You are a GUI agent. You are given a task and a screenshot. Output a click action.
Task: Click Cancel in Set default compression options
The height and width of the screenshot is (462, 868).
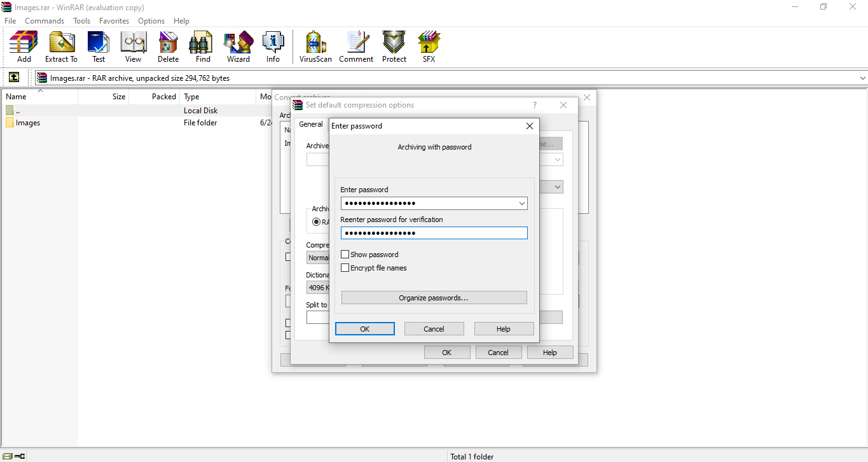(499, 353)
